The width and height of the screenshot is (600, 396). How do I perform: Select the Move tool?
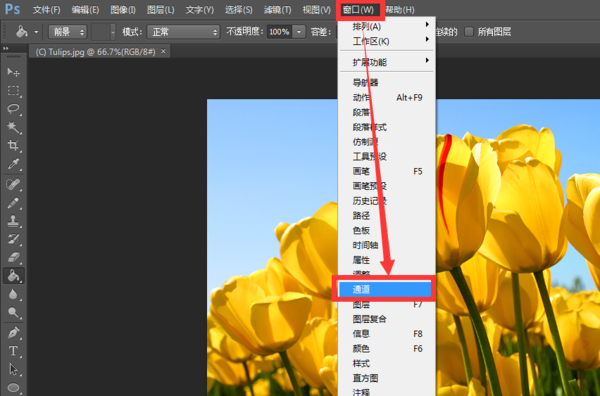(13, 72)
